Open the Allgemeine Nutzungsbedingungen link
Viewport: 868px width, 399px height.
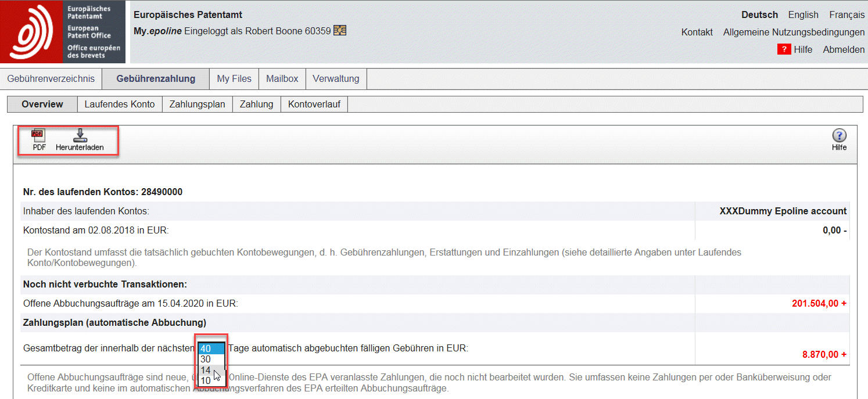794,33
